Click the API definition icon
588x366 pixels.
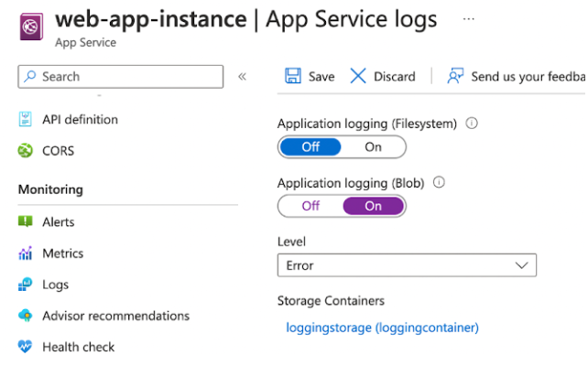(25, 120)
